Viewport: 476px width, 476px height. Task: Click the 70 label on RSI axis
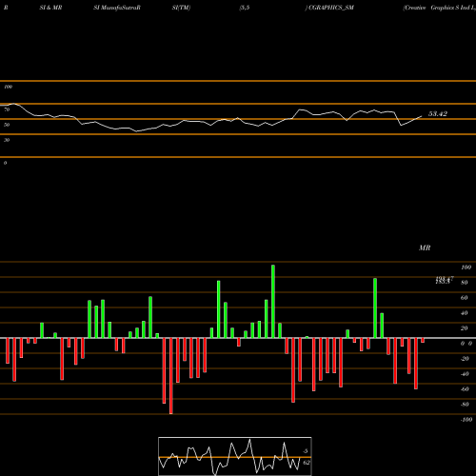point(7,109)
